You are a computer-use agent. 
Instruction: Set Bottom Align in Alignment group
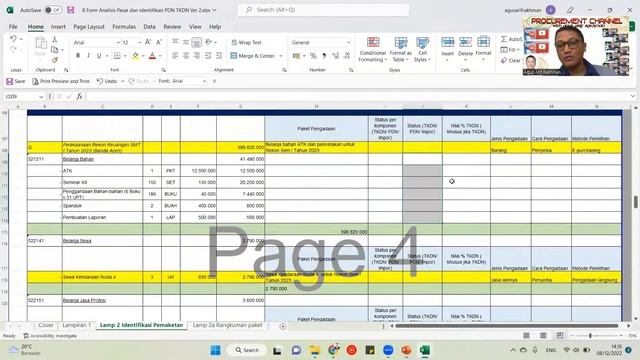tap(196, 42)
